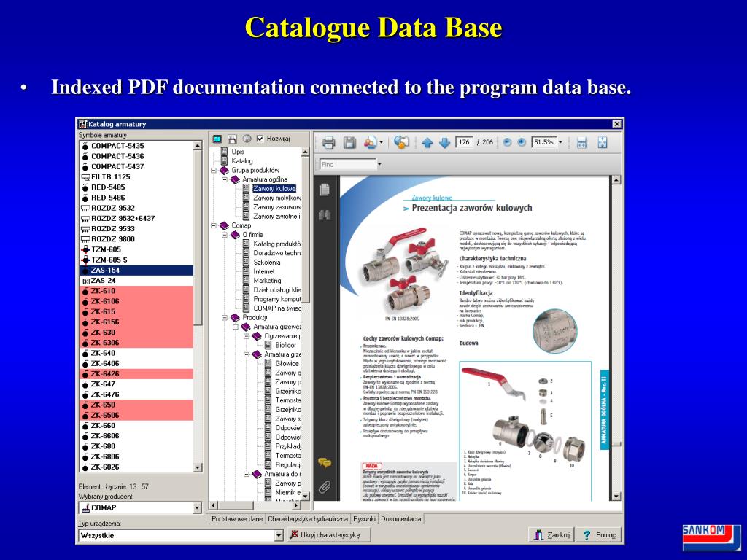This screenshot has width=747, height=560.
Task: Zoom in the PDF view
Action: click(522, 142)
